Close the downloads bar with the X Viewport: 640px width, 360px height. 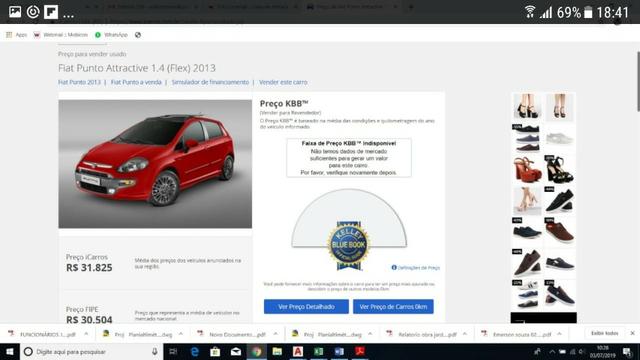(632, 333)
